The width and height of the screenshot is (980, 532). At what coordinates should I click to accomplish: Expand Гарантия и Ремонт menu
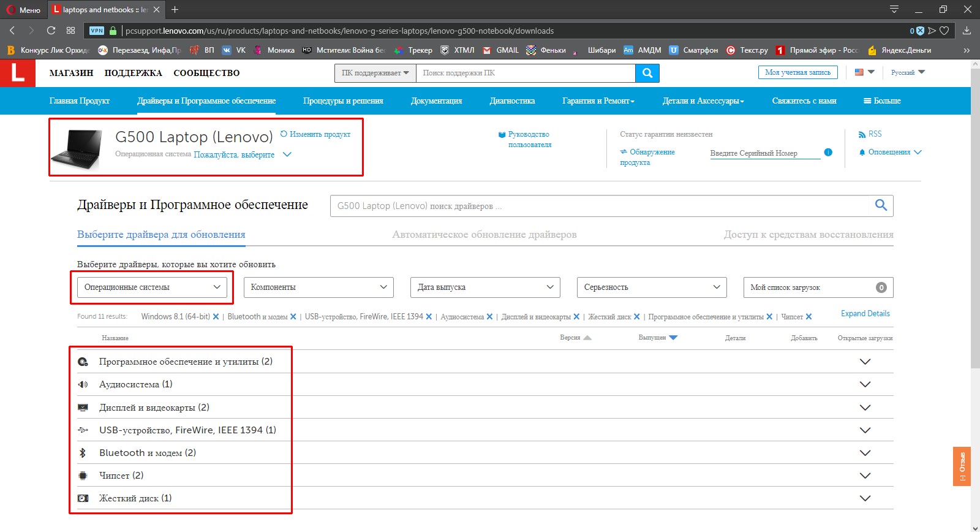598,101
